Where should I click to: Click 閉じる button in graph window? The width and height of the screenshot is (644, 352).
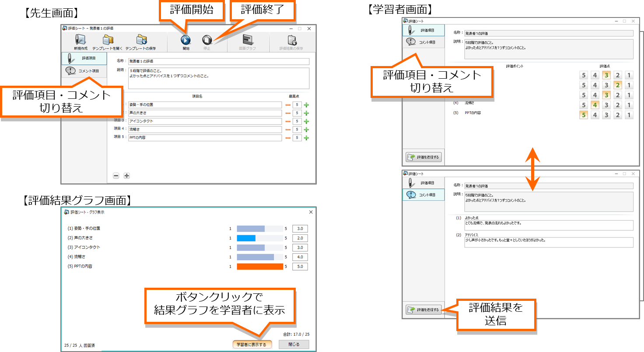point(294,345)
